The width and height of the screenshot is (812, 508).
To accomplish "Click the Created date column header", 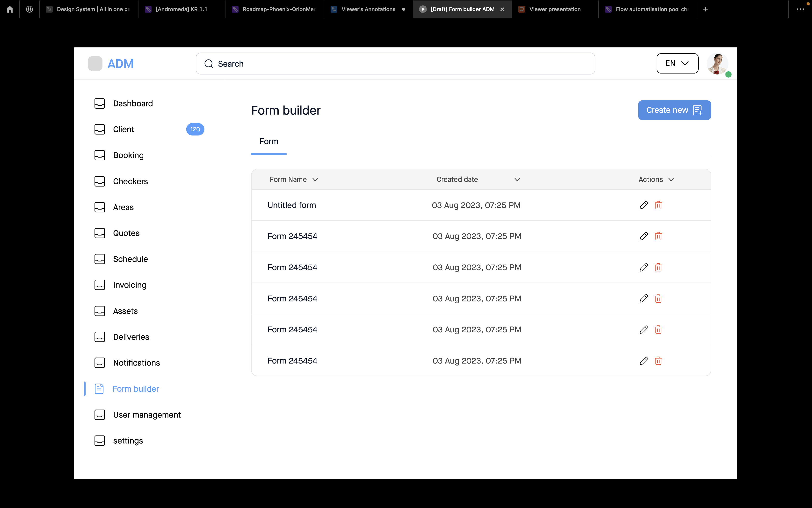I will click(457, 179).
